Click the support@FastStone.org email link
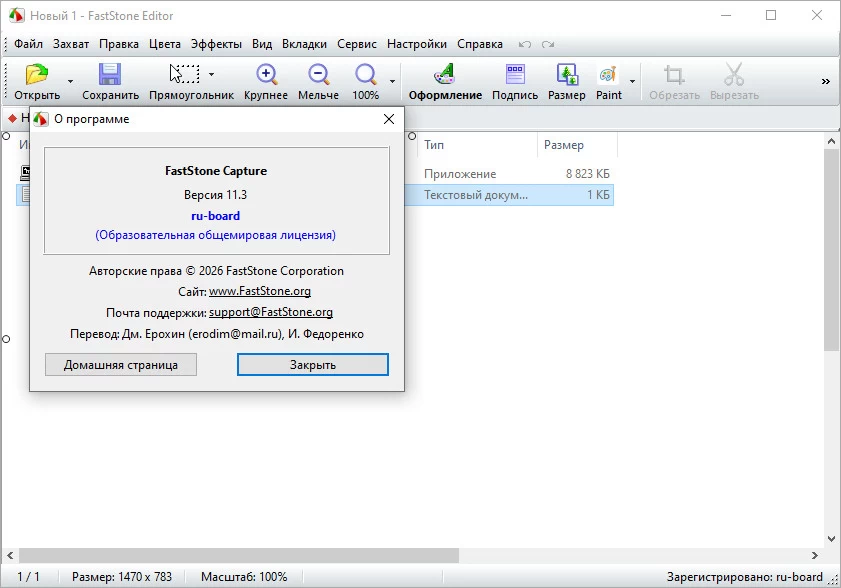The image size is (841, 588). [271, 312]
